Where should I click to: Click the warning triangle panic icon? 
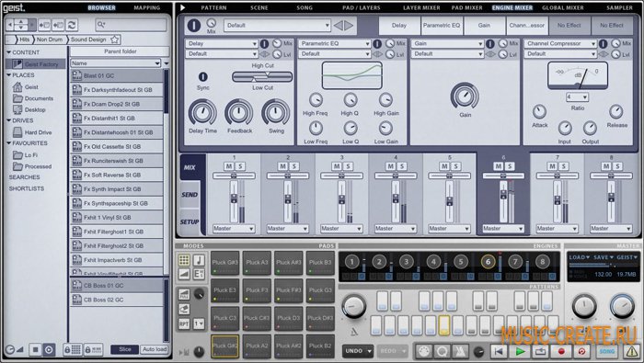631,351
